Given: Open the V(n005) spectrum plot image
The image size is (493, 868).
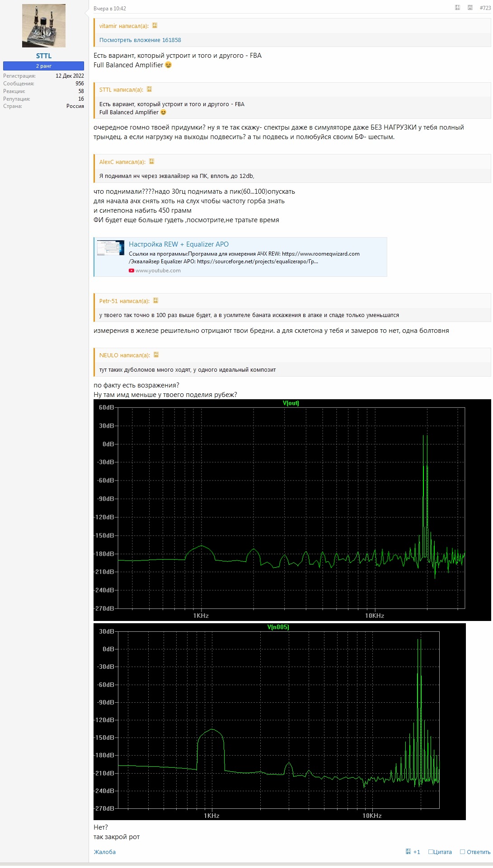Looking at the screenshot, I should point(279,722).
